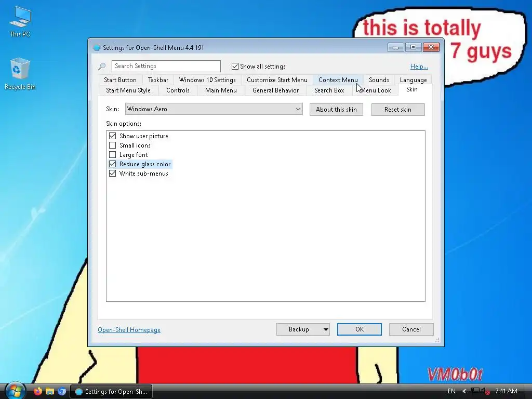Screen dimensions: 532x399
Task: Click the Open-Shell title bar icon
Action: [x=97, y=47]
